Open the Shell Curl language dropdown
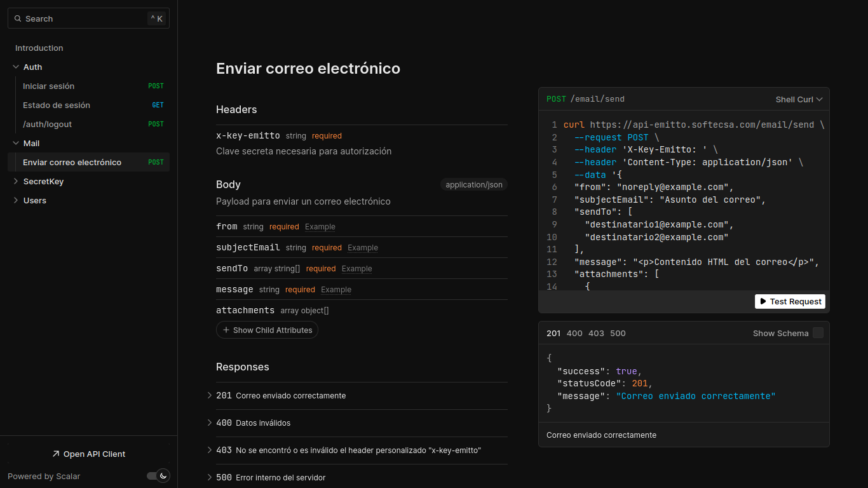Image resolution: width=868 pixels, height=488 pixels. tap(799, 99)
